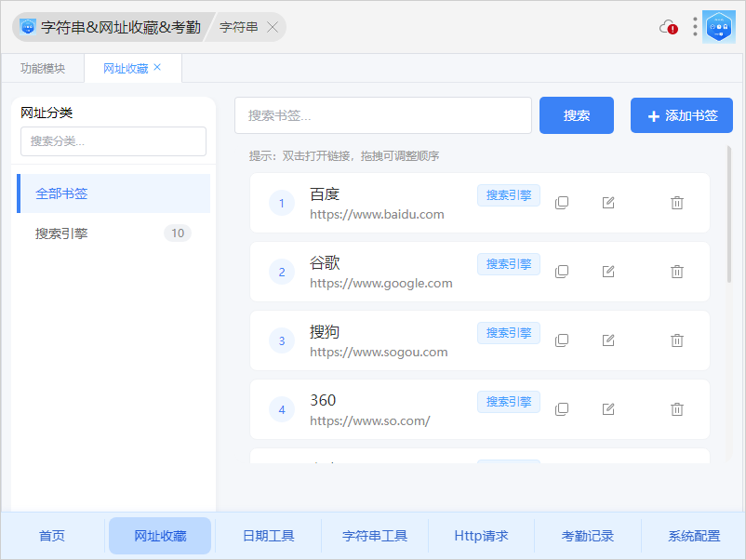Close the 字符串 title tab
Image resolution: width=746 pixels, height=560 pixels.
point(273,27)
